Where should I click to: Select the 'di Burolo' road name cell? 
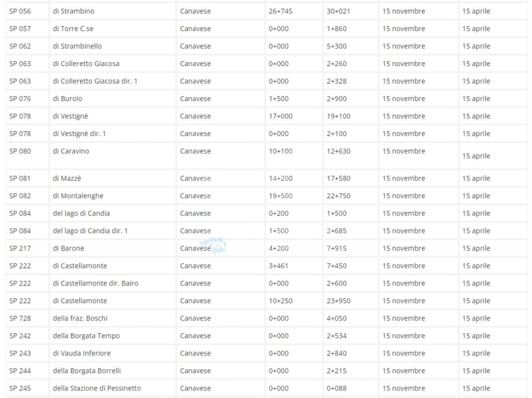click(67, 99)
